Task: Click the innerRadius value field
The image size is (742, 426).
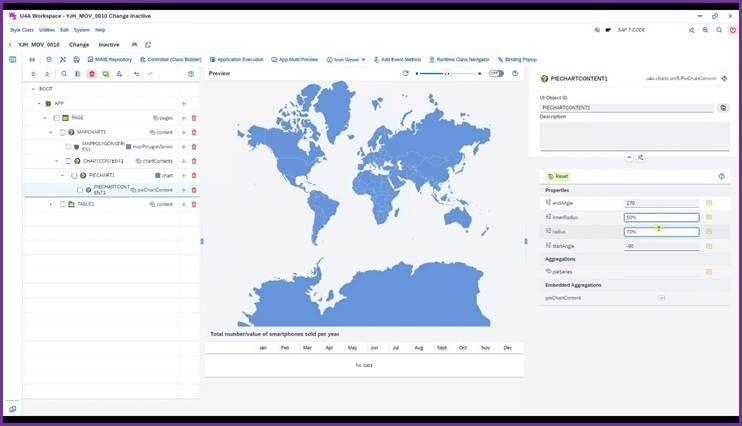Action: pos(661,217)
